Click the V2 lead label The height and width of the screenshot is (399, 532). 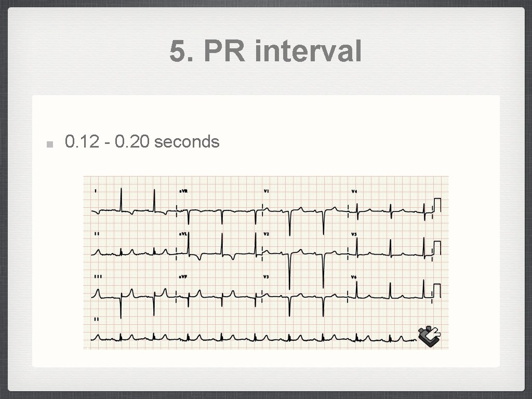266,234
